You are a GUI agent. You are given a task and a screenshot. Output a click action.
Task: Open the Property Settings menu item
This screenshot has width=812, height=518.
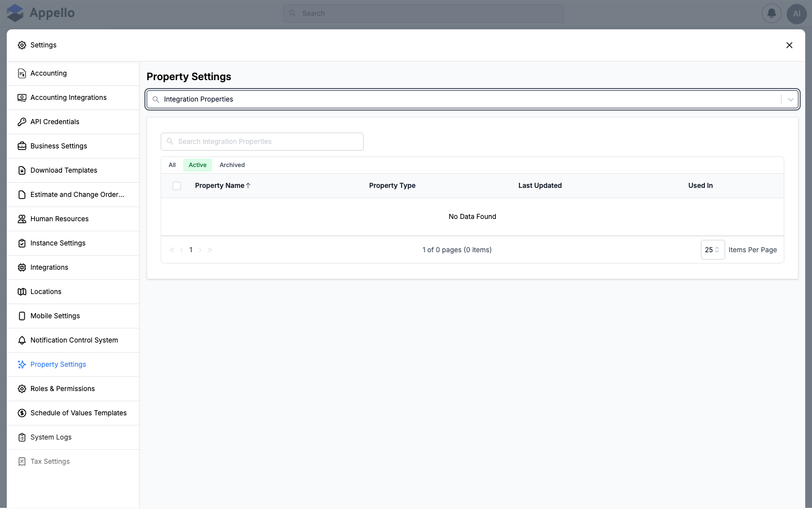(x=73, y=365)
